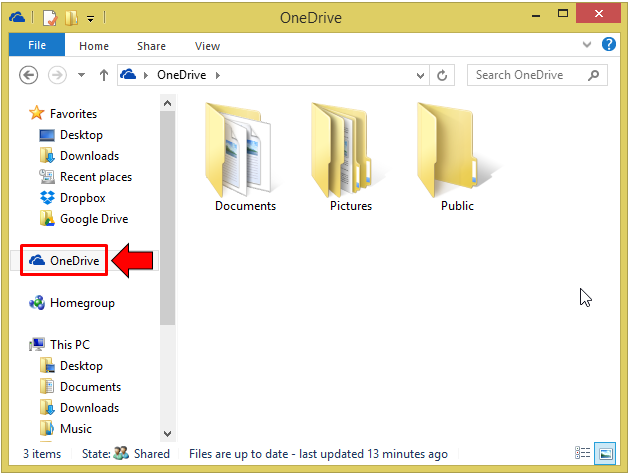
Task: Switch to the Home ribbon tab
Action: pyautogui.click(x=94, y=46)
